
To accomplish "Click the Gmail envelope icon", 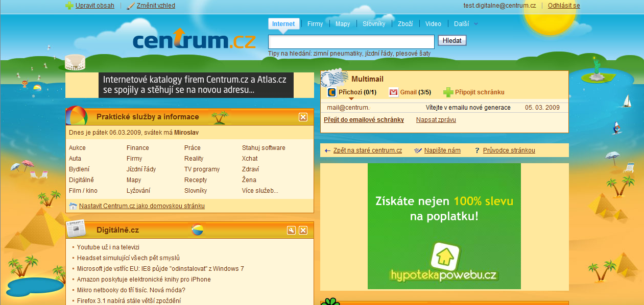I will pyautogui.click(x=393, y=92).
